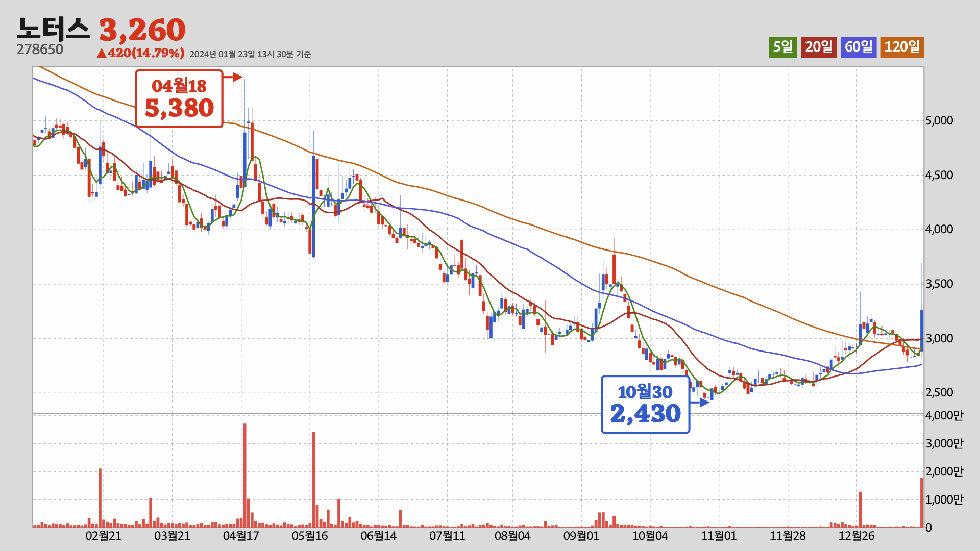Click the 11월28 date axis label
Image resolution: width=980 pixels, height=551 pixels.
(788, 536)
